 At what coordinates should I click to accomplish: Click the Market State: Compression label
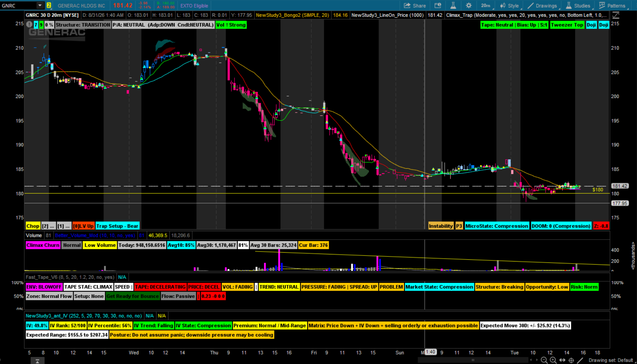tap(439, 287)
